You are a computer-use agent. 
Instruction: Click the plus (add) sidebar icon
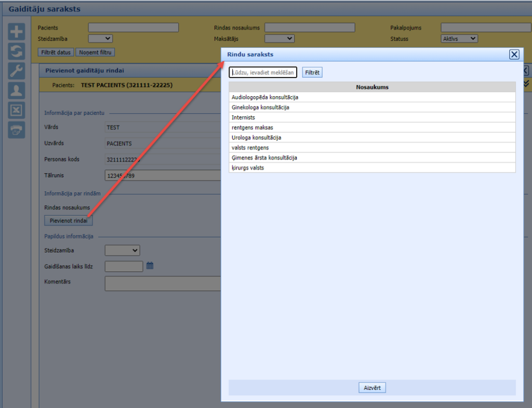click(17, 32)
